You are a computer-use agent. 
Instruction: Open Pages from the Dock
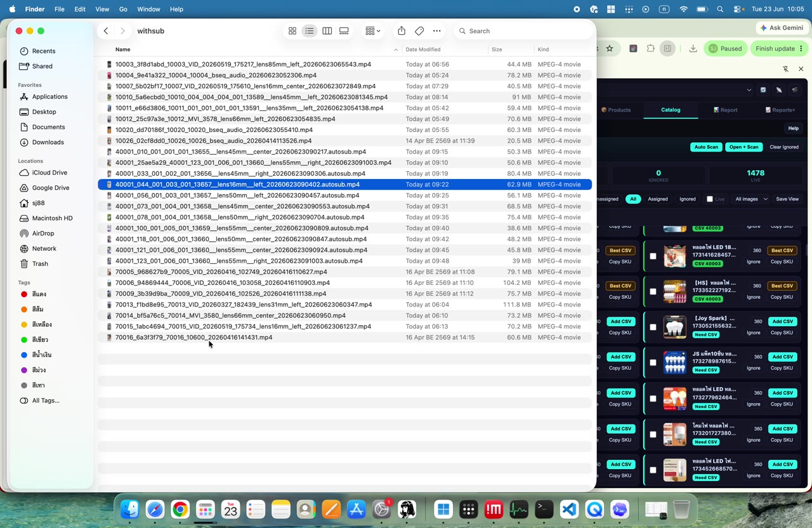coord(331,510)
